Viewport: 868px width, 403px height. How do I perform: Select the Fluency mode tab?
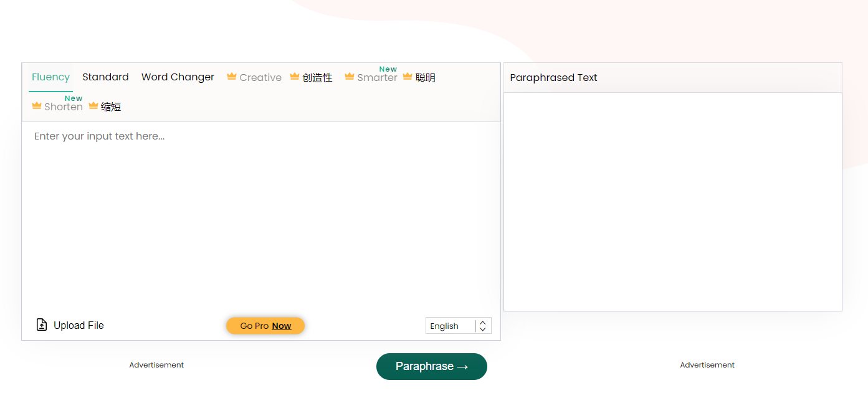(50, 77)
